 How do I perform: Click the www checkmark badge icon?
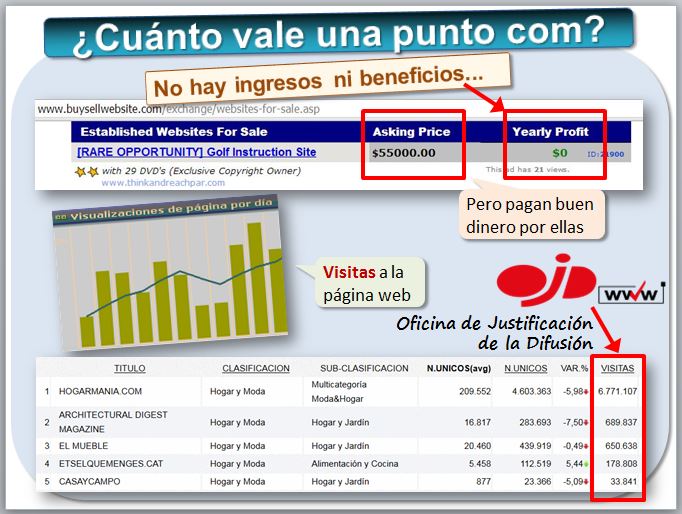click(631, 294)
